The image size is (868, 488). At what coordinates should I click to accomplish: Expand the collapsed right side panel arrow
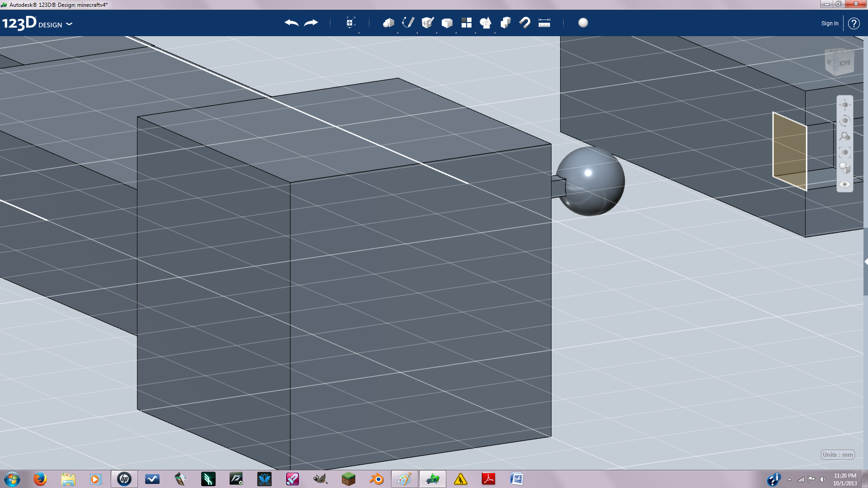(866, 261)
